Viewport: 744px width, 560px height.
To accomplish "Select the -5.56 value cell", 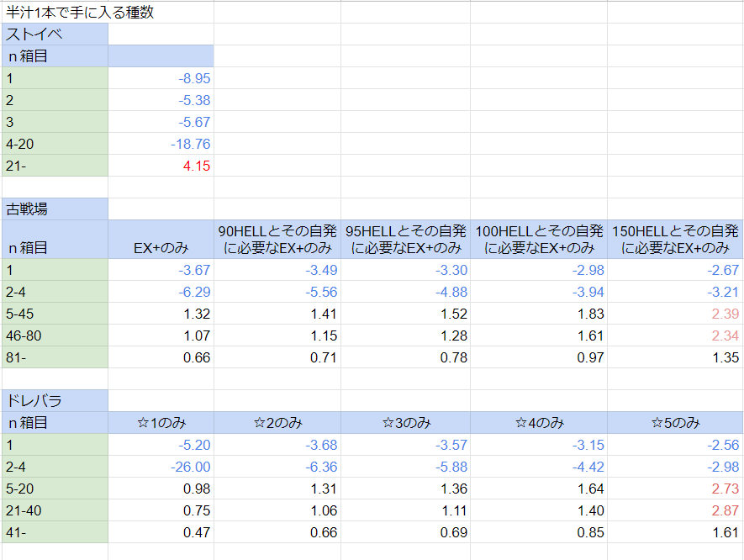I will click(x=277, y=292).
